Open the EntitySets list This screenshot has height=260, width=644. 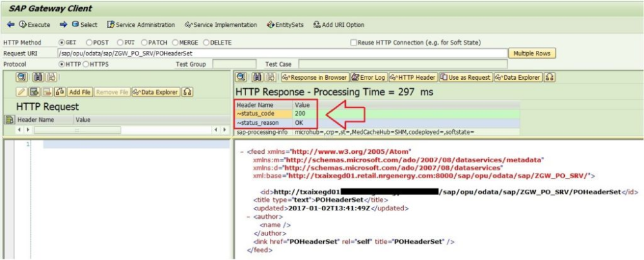click(x=285, y=24)
